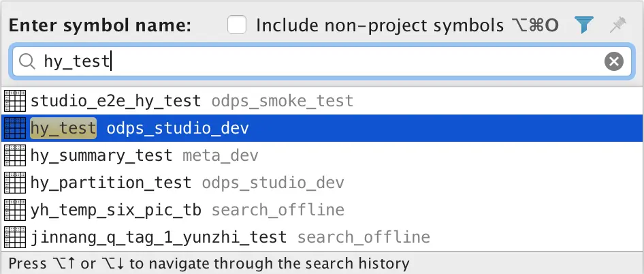Image resolution: width=644 pixels, height=274 pixels.
Task: Click the pin popup icon
Action: click(617, 26)
